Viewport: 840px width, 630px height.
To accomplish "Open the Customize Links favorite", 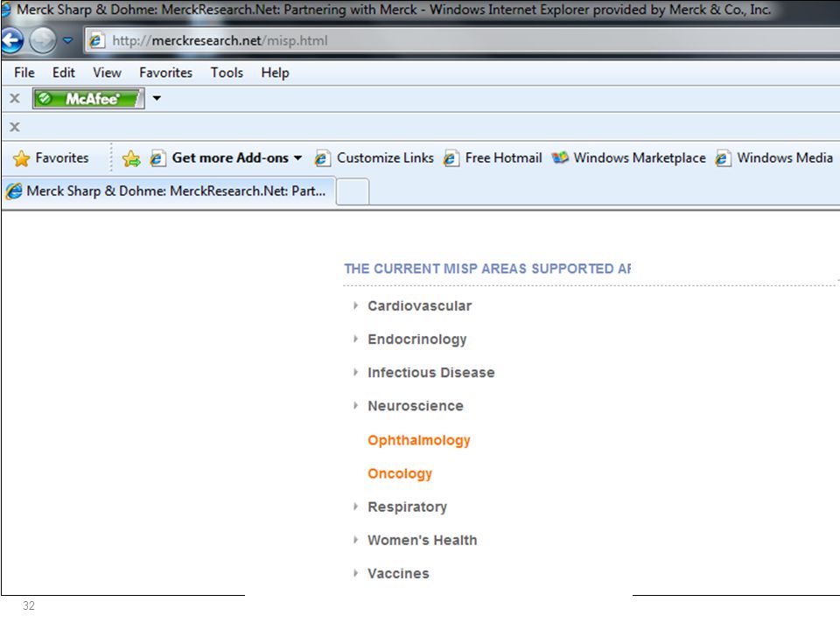I will pyautogui.click(x=385, y=158).
